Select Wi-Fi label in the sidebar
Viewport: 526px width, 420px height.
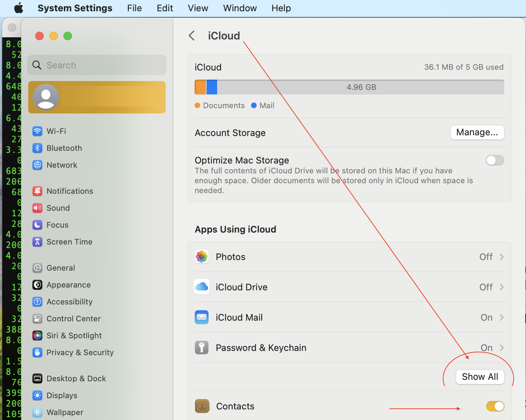click(x=56, y=131)
